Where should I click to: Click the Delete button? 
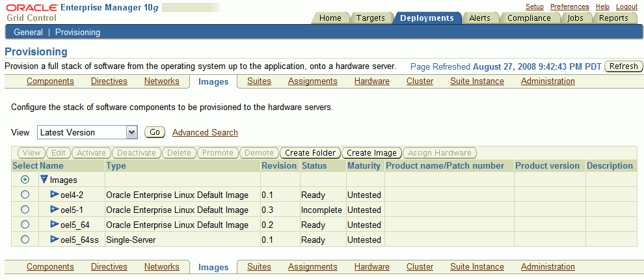[179, 153]
